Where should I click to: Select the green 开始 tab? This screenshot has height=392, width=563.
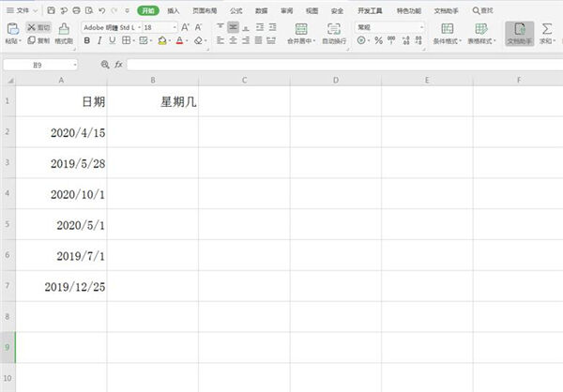tap(148, 10)
